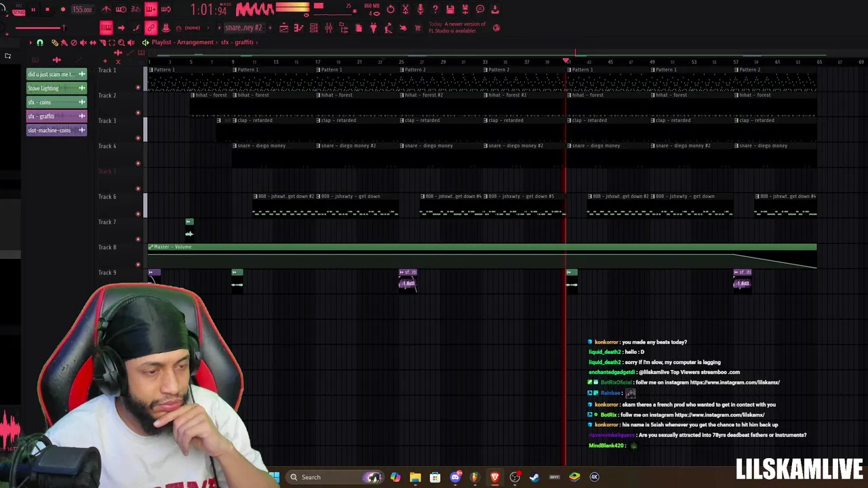Select the playlist slip tool
The width and height of the screenshot is (868, 488).
93,43
